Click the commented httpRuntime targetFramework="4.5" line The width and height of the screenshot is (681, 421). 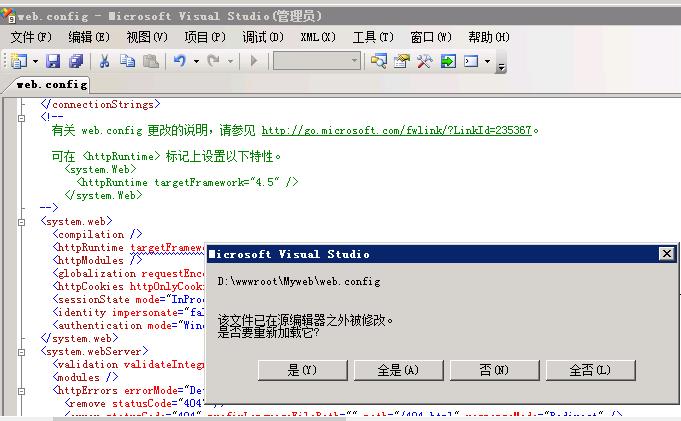[x=188, y=182]
